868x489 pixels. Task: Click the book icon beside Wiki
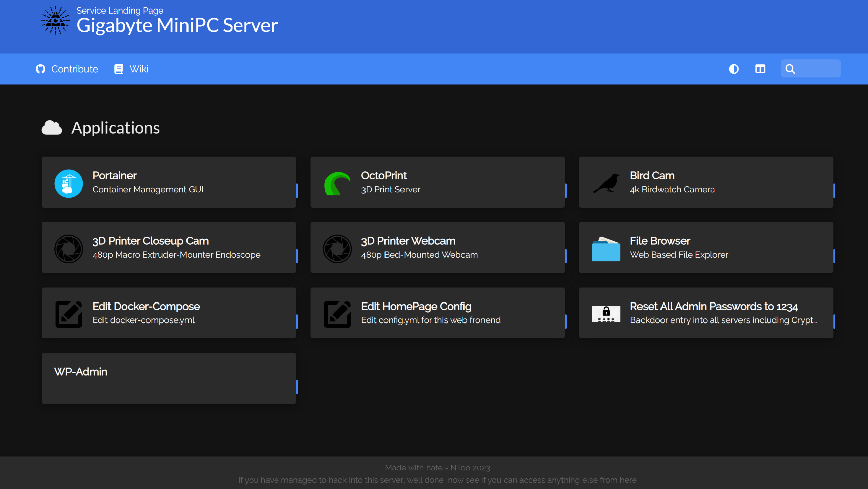[118, 69]
